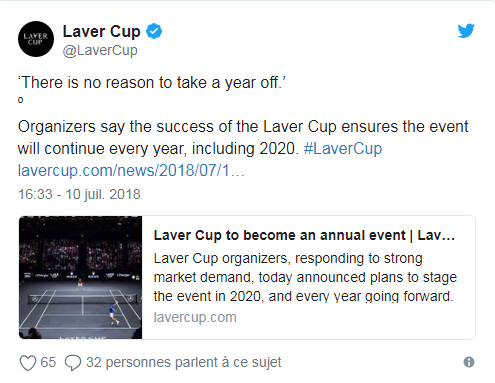This screenshot has width=495, height=383.
Task: Open the #LaverCup hashtag
Action: (x=343, y=149)
